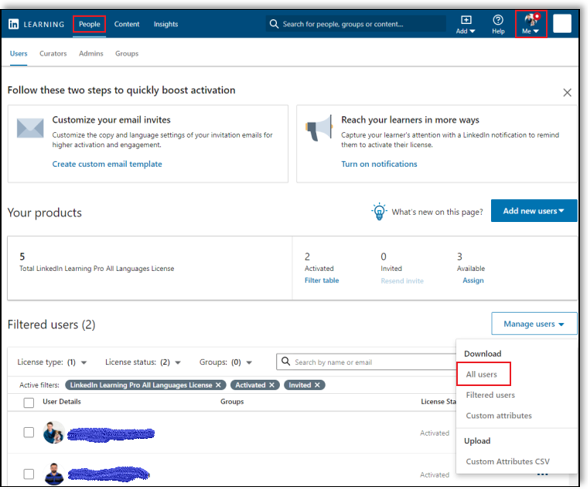Switch to the Groups sub-tab

pos(127,54)
